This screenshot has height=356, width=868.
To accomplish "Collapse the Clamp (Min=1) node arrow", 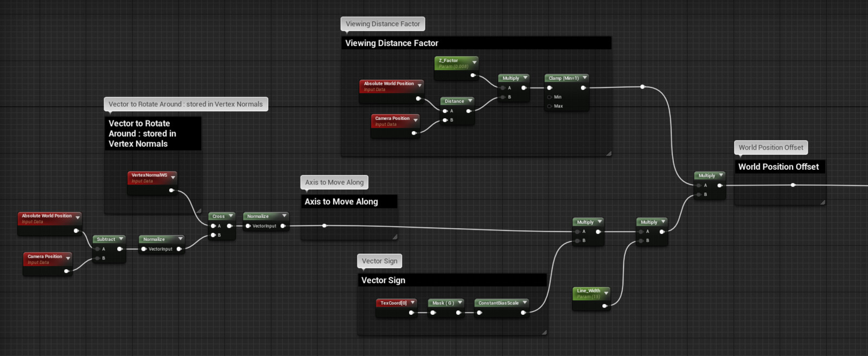I will click(x=585, y=78).
